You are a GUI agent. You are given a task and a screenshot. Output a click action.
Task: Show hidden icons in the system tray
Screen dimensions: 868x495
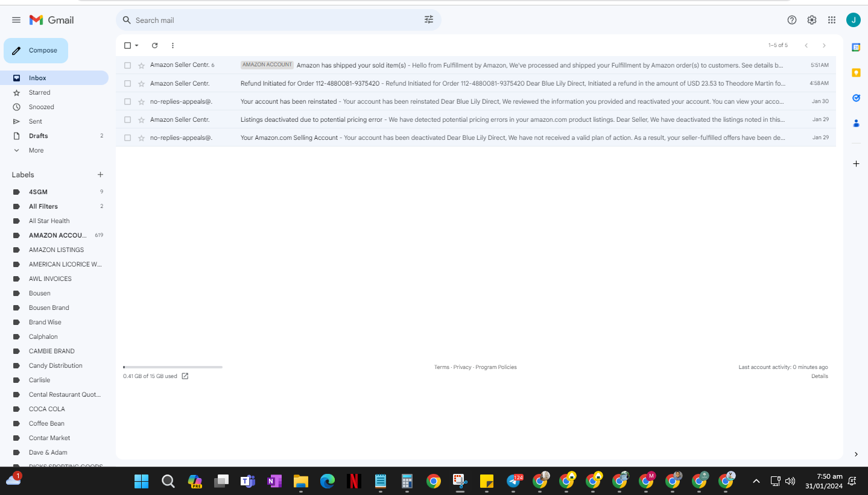pyautogui.click(x=756, y=481)
